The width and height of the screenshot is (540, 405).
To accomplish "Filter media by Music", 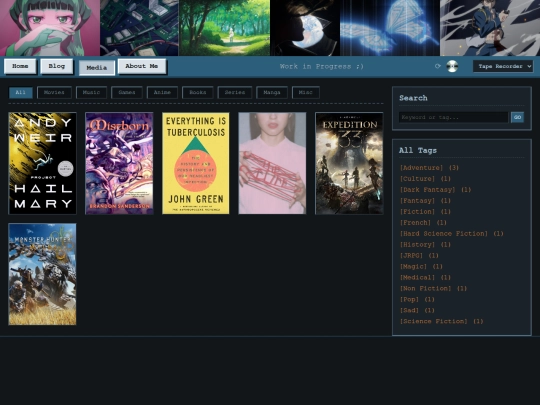I will click(x=91, y=92).
